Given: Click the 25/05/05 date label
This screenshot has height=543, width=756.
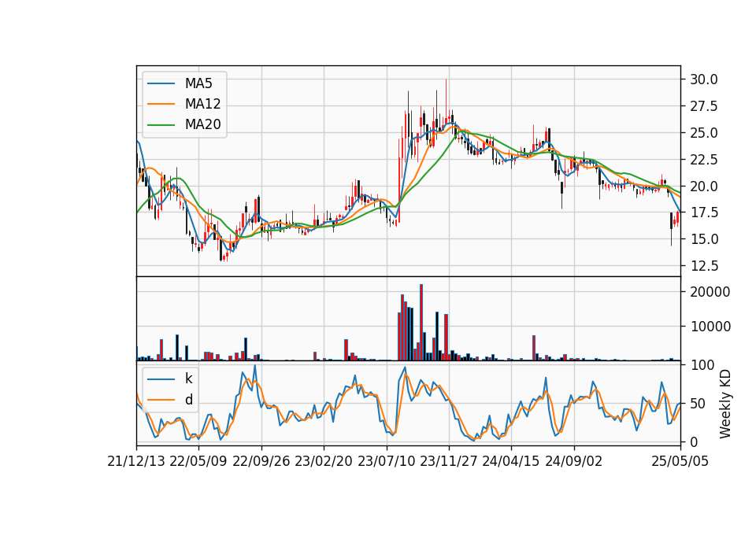Looking at the screenshot, I should click(x=680, y=462).
